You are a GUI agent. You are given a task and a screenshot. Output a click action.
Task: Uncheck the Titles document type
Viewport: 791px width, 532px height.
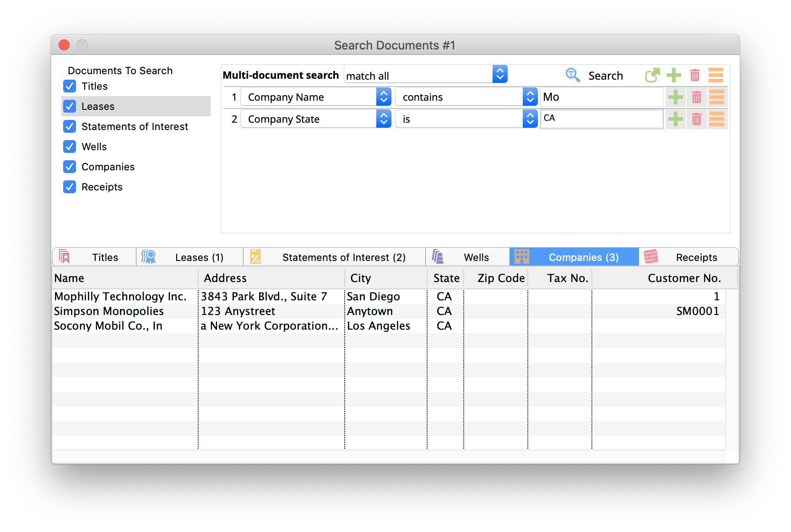(x=69, y=86)
